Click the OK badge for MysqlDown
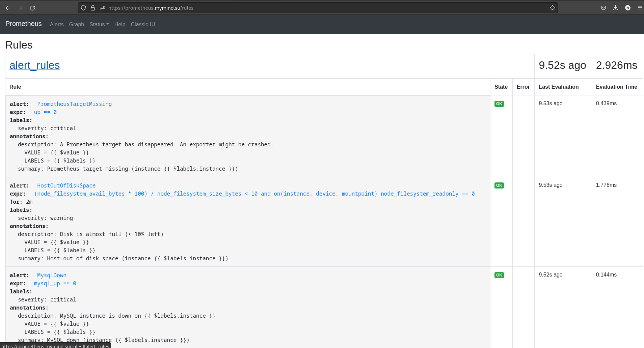Screen dimensions: 644x348 pos(499,275)
